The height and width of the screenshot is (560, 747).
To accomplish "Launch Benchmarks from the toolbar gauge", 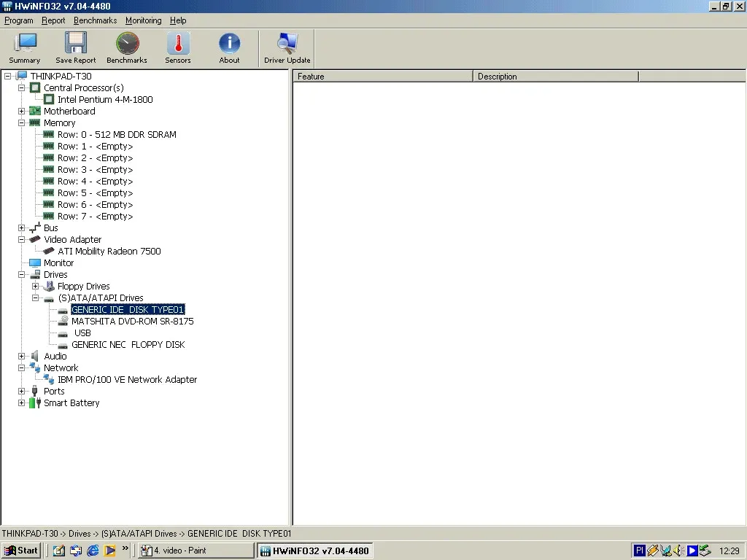I will point(127,47).
